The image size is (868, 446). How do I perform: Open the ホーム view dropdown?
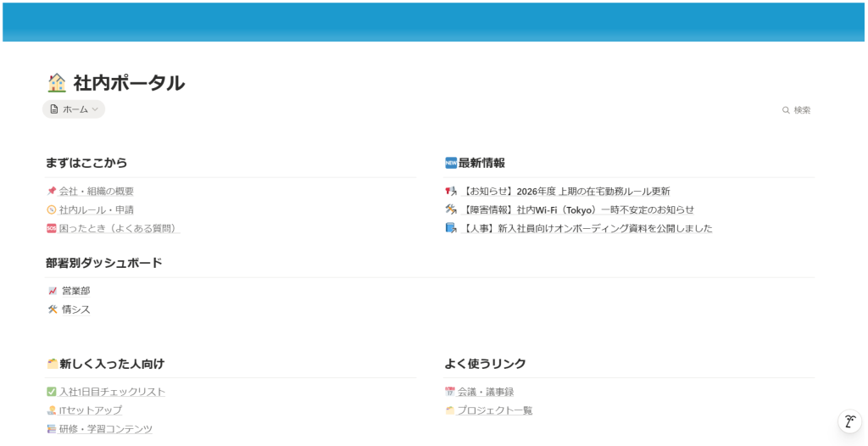[74, 109]
